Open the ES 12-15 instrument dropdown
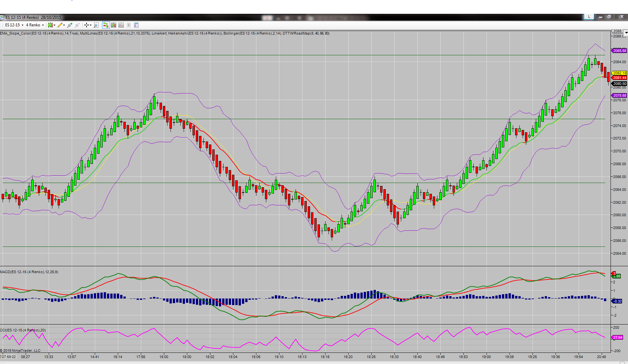This screenshot has width=628, height=364. tap(14, 25)
